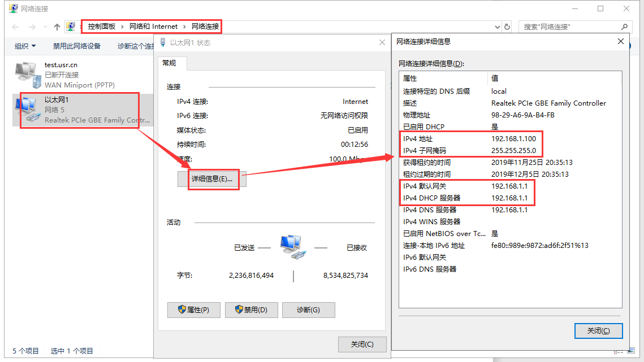Click the test.usr.cn connection icon
Image resolution: width=644 pixels, height=362 pixels.
point(28,75)
